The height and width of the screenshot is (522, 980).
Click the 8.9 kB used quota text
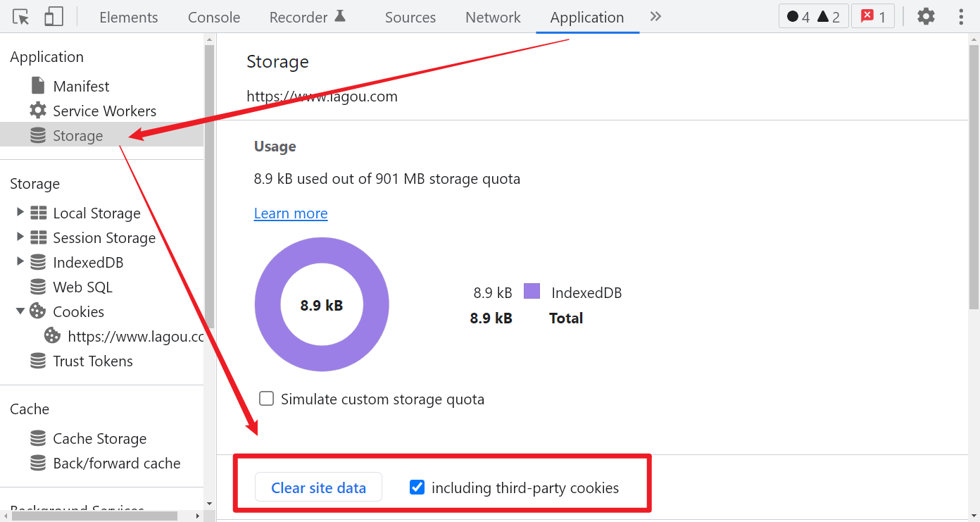387,178
